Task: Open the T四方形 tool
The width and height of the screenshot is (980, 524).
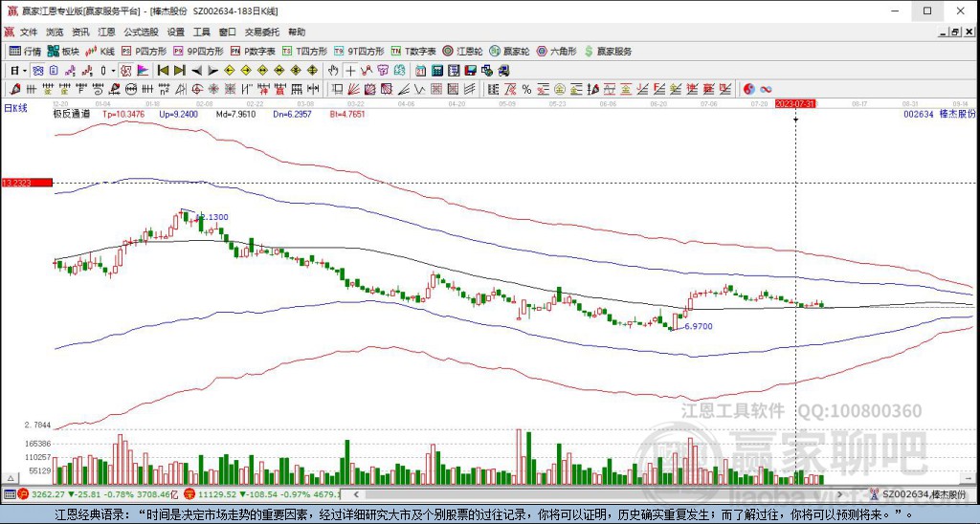Action: [304, 52]
